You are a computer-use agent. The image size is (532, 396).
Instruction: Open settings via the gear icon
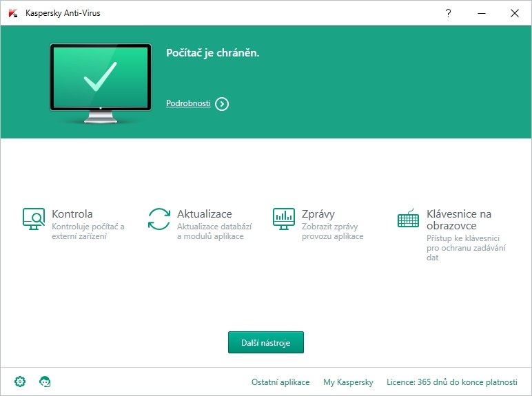click(20, 382)
